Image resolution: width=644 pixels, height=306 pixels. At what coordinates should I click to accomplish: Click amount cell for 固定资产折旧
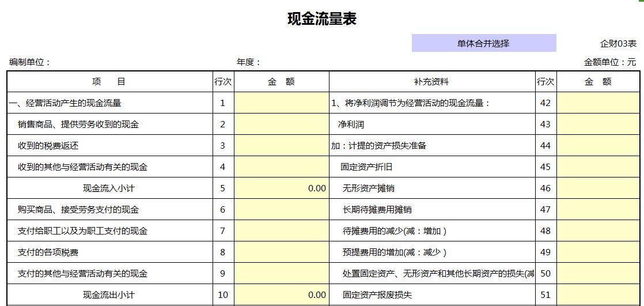(598, 167)
